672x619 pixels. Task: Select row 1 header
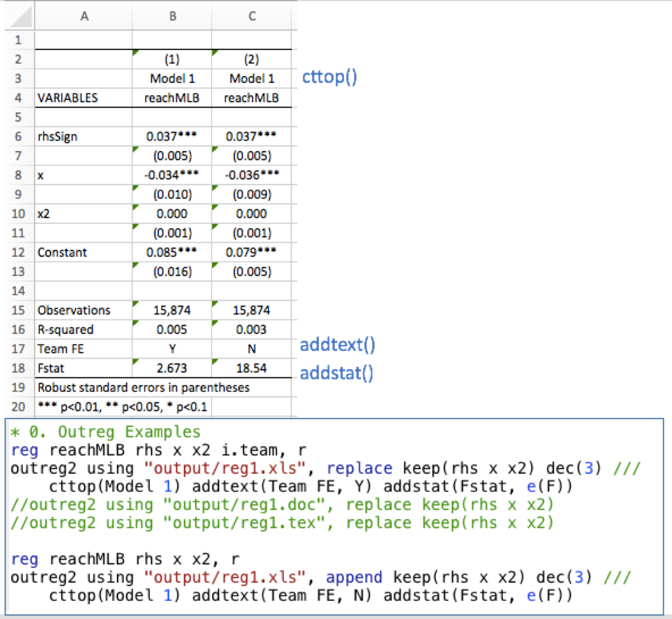coord(18,40)
